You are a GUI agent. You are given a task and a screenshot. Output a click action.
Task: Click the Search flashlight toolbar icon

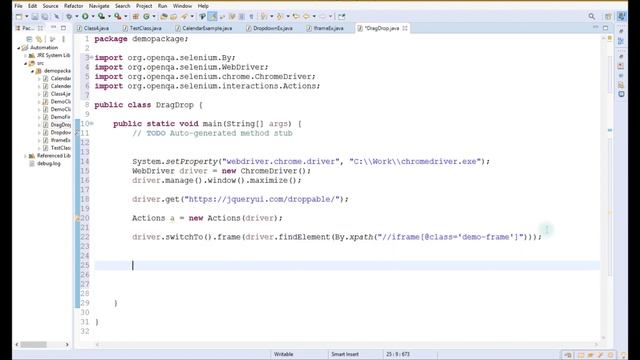[184, 16]
